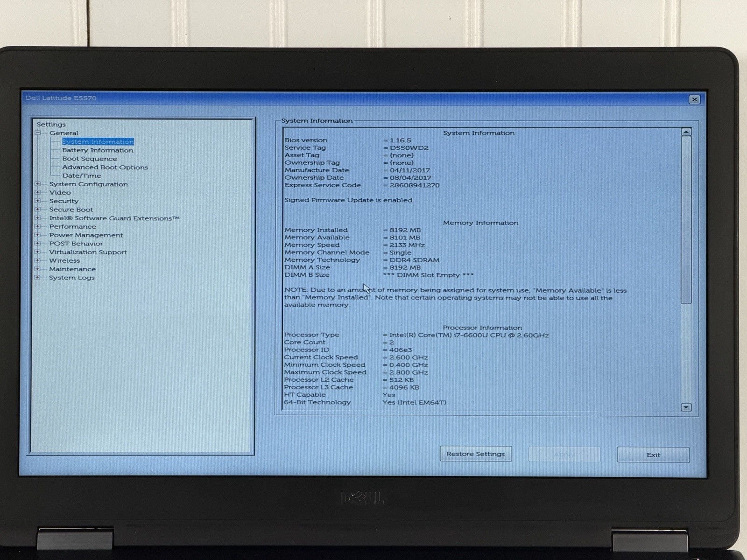Select POST Behavior category label
The height and width of the screenshot is (560, 747).
76,244
